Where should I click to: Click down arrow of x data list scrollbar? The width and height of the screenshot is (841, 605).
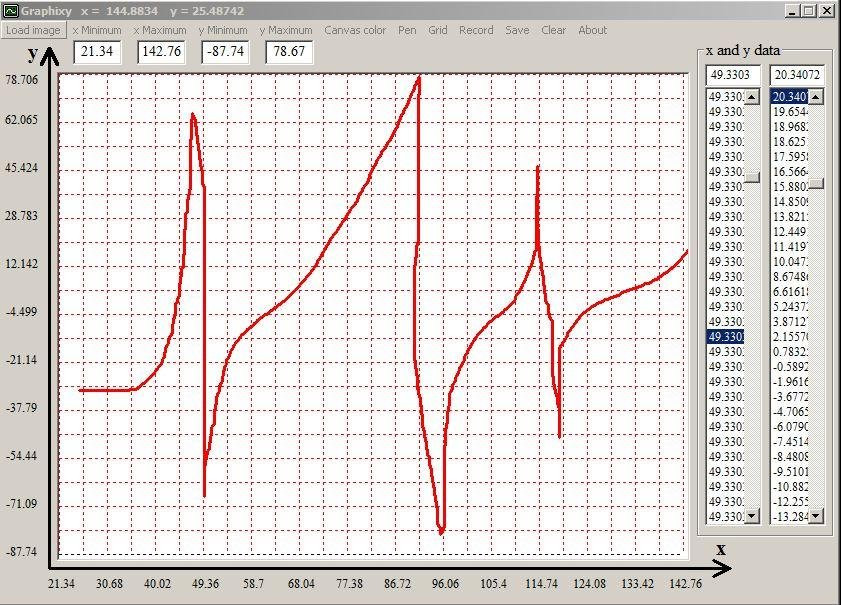752,516
